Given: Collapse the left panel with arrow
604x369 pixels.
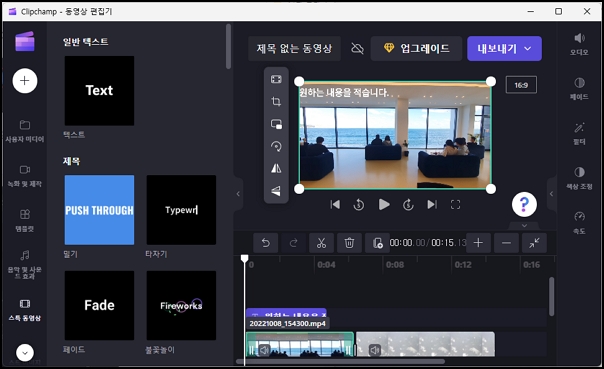Looking at the screenshot, I should tap(238, 194).
